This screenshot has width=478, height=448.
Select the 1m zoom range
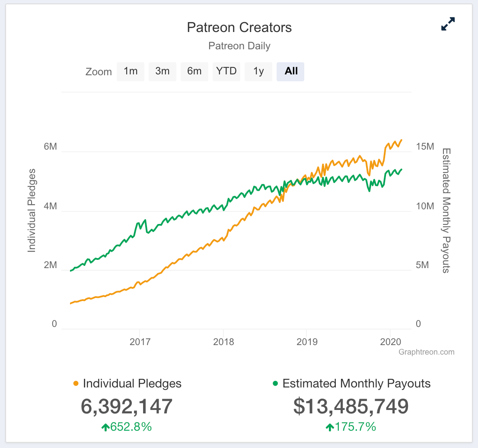[131, 71]
